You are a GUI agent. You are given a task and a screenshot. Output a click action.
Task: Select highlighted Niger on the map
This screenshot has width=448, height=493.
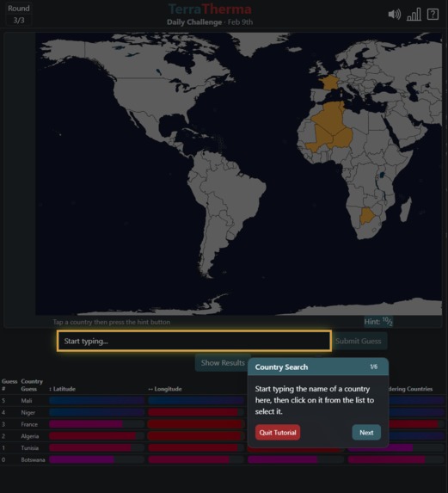coord(342,139)
